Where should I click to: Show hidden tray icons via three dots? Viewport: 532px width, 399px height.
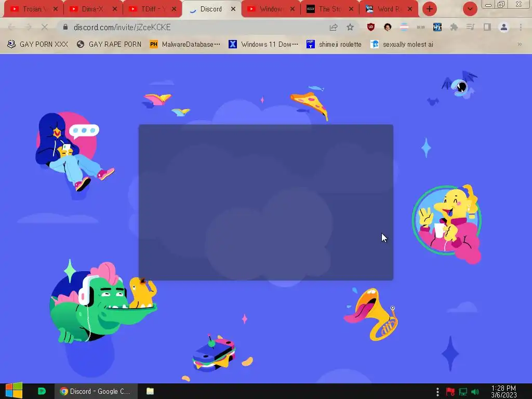437,392
